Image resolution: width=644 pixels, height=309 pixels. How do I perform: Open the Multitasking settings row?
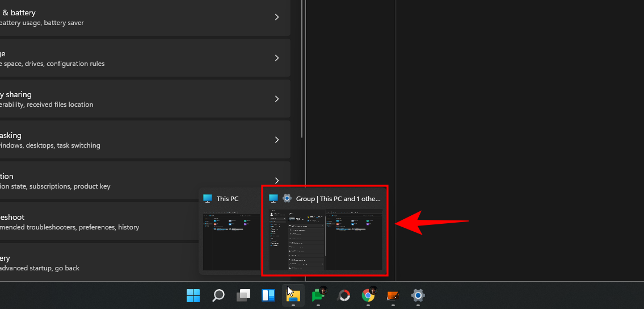[142, 140]
